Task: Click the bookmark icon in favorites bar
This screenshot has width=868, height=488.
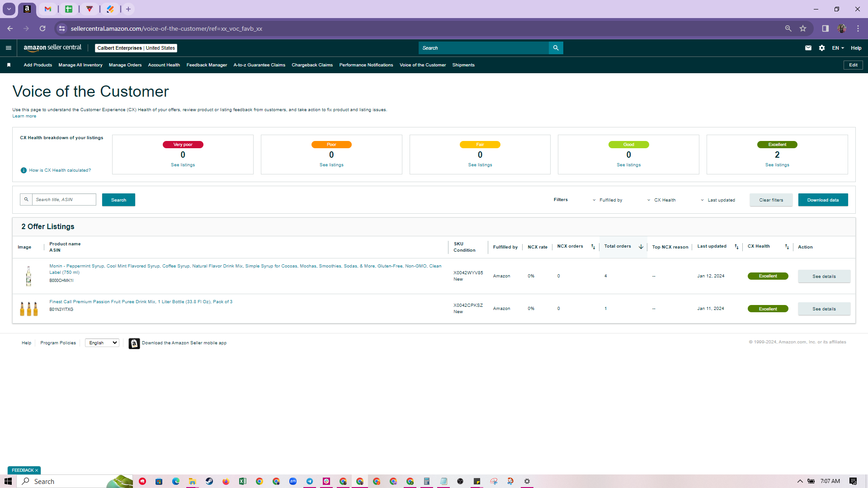Action: (9, 65)
